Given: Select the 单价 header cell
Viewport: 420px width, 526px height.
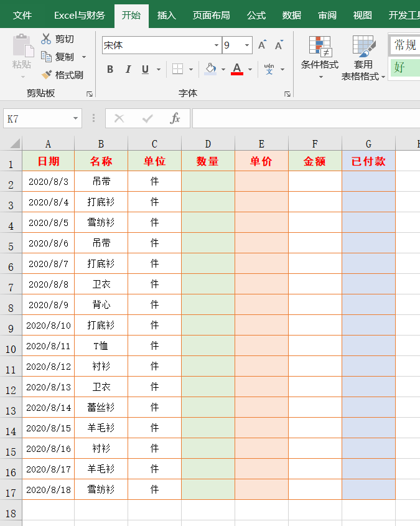Looking at the screenshot, I should pyautogui.click(x=261, y=161).
